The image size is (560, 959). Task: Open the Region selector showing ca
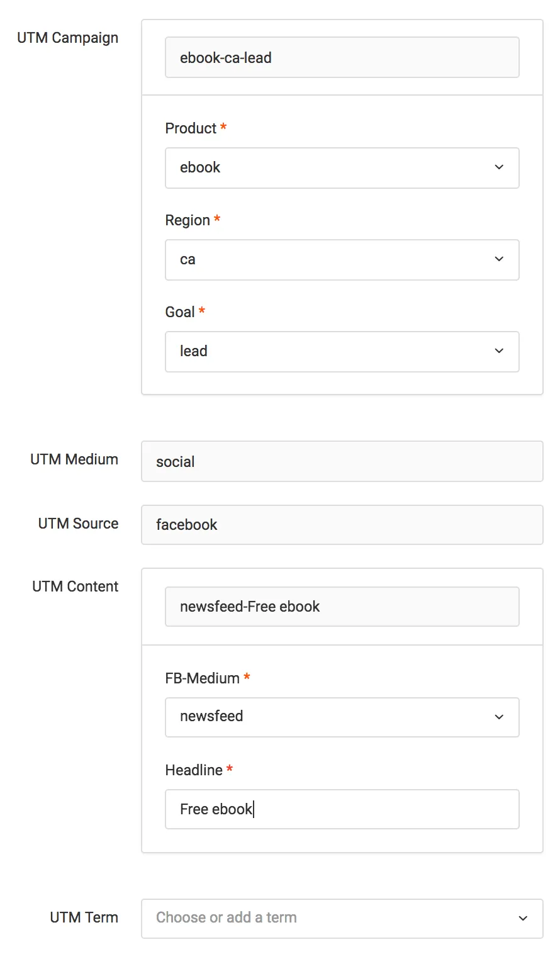click(342, 259)
